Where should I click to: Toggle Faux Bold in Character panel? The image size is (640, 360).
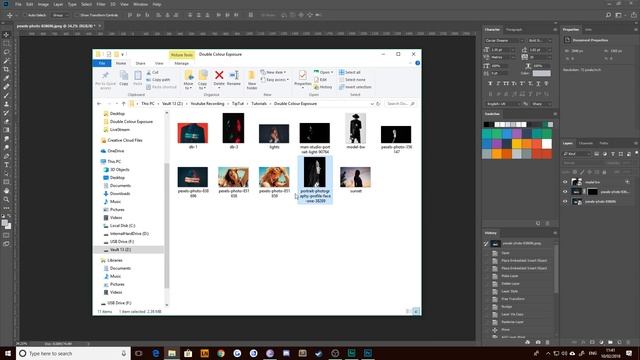pos(490,83)
